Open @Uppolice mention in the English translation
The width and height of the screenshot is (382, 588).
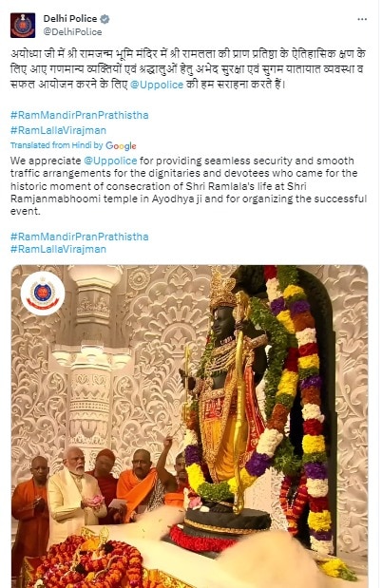(110, 161)
